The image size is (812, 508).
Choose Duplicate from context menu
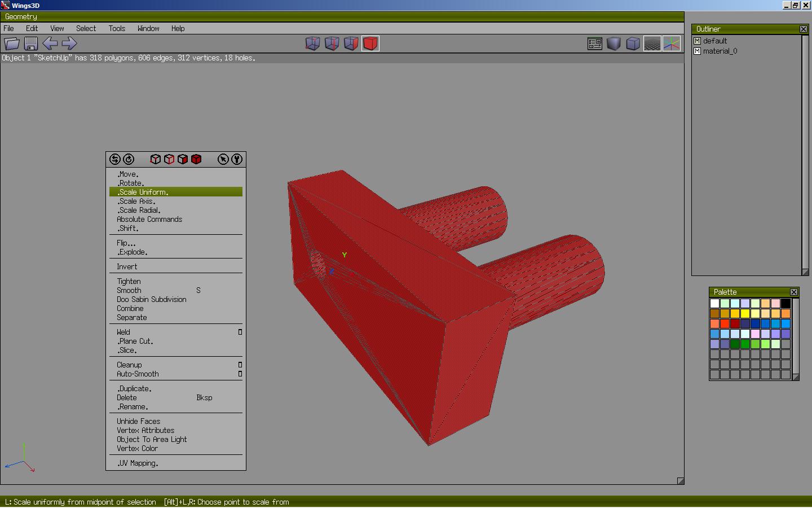(176, 388)
